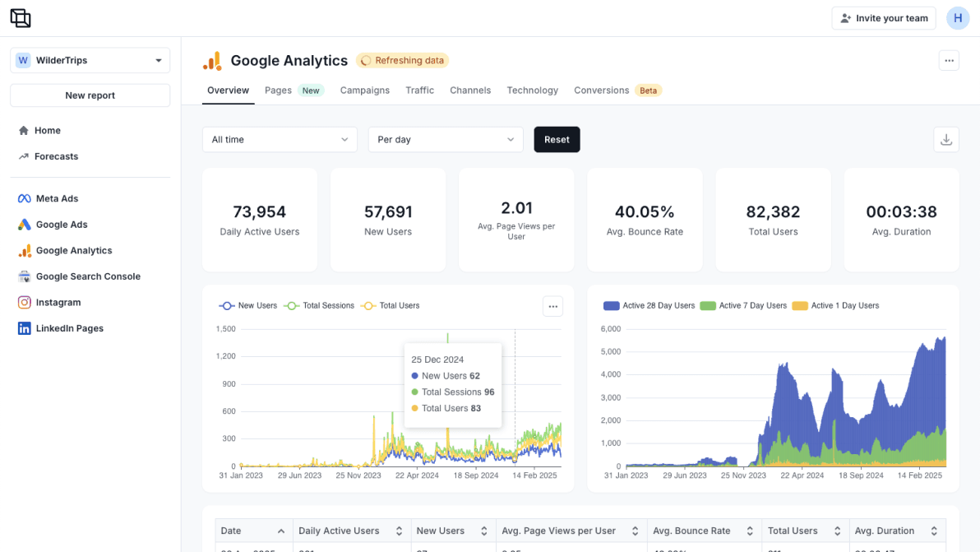
Task: Open the line chart options menu
Action: point(552,306)
